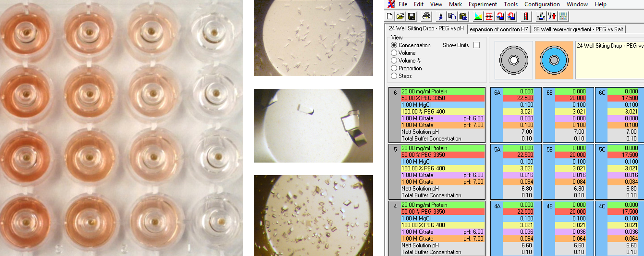Click the '6C' well label
The image size is (644, 256).
(x=602, y=93)
